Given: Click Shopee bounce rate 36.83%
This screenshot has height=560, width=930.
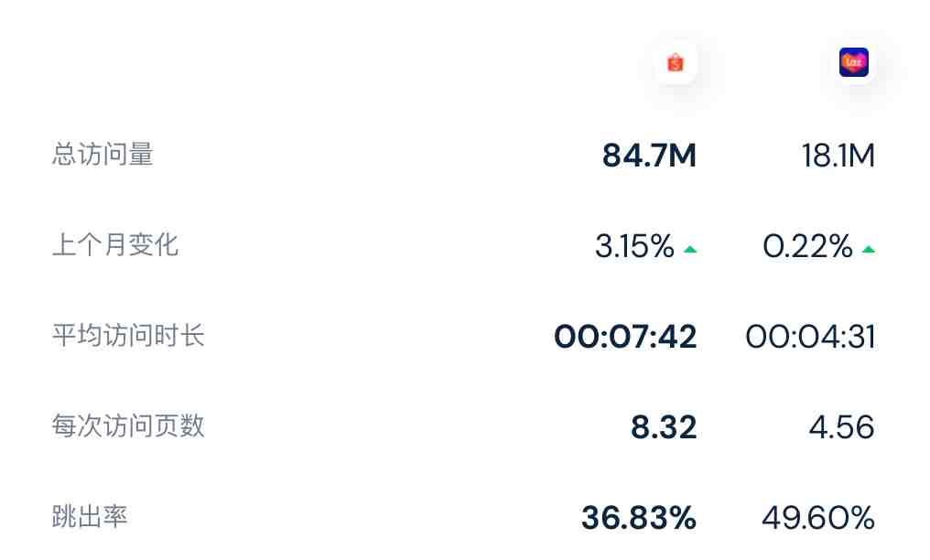Looking at the screenshot, I should (639, 517).
